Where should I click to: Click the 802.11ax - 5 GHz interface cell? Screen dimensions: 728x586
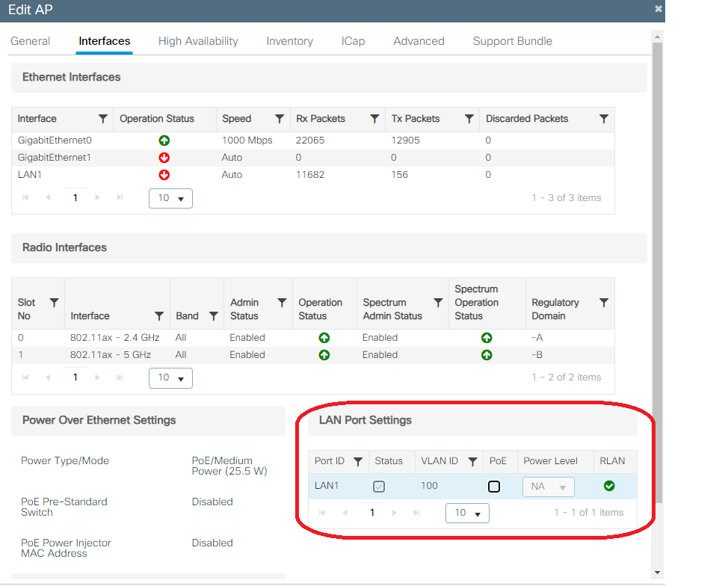pos(111,355)
